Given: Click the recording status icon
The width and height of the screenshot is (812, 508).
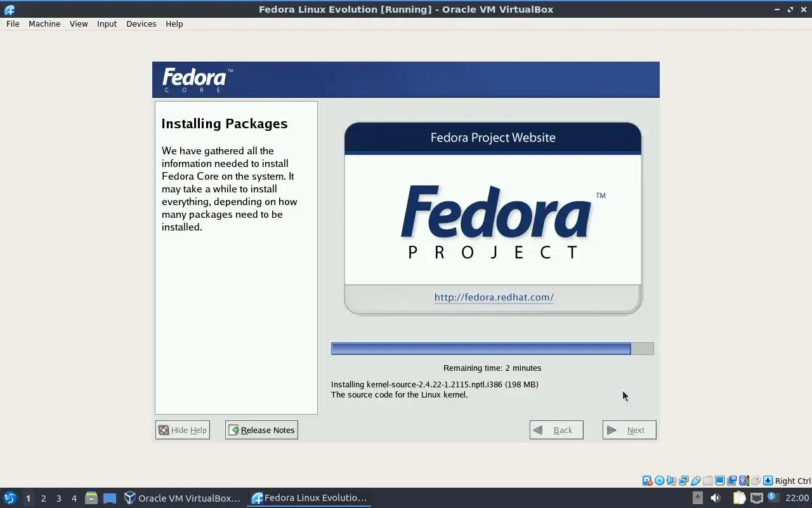Looking at the screenshot, I should coord(732,481).
